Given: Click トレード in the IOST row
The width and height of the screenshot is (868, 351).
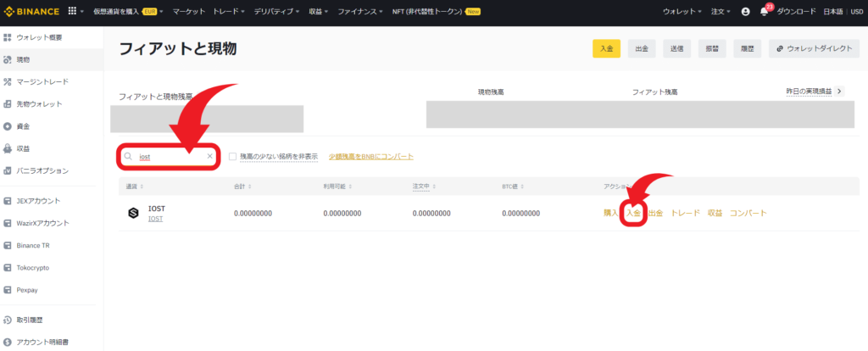Looking at the screenshot, I should tap(685, 213).
